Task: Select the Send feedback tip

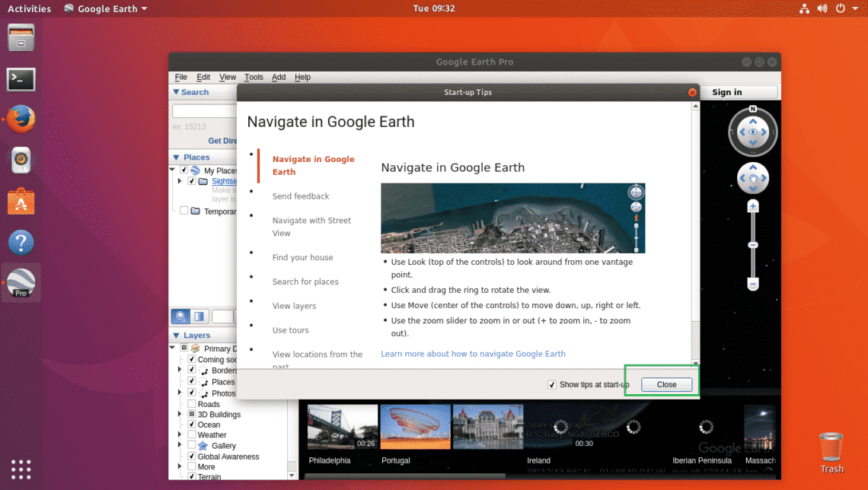Action: coord(301,196)
